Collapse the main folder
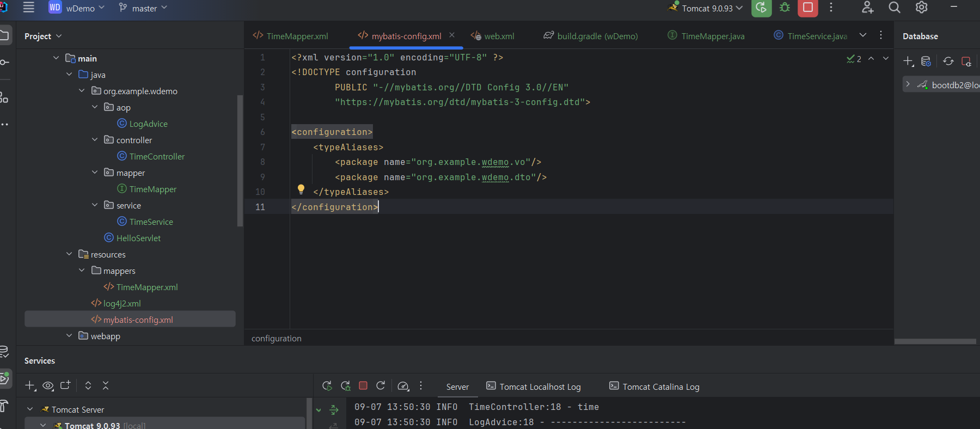The height and width of the screenshot is (429, 980). click(56, 58)
